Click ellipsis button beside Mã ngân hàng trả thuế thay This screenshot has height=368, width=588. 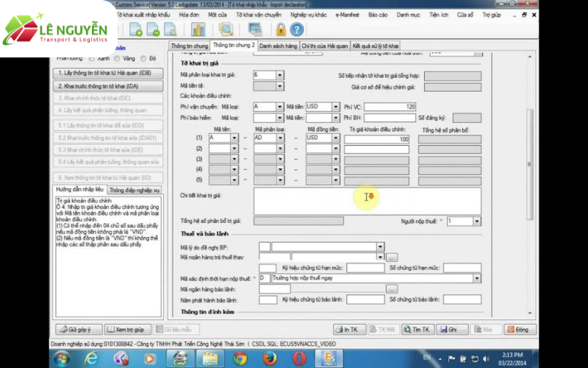click(x=392, y=258)
